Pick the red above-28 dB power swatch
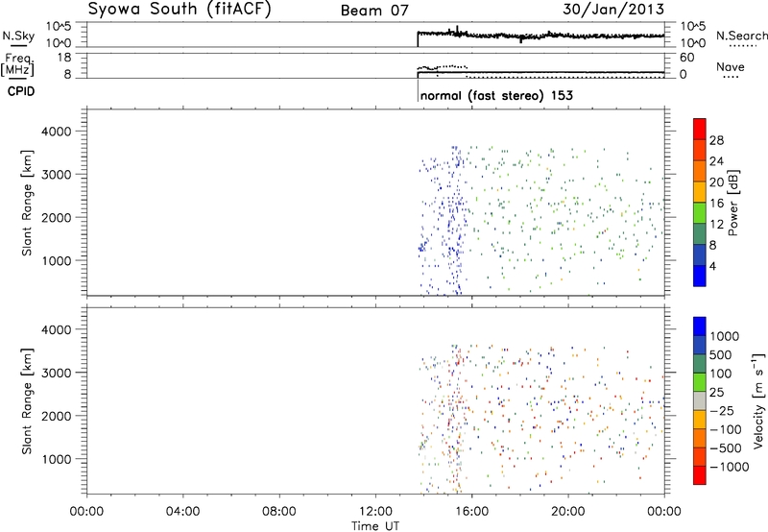768x532 pixels. (x=700, y=129)
